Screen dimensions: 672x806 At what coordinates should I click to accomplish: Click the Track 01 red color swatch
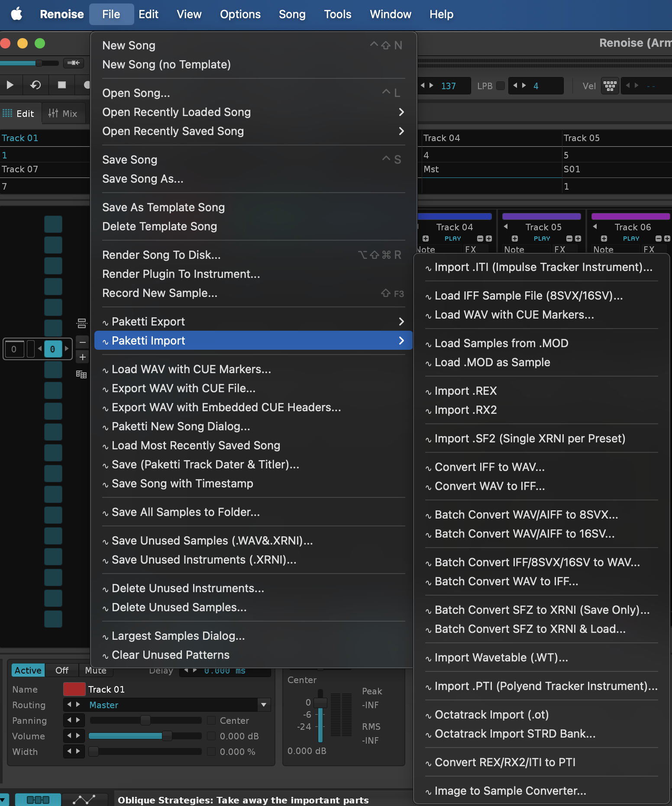pyautogui.click(x=74, y=689)
